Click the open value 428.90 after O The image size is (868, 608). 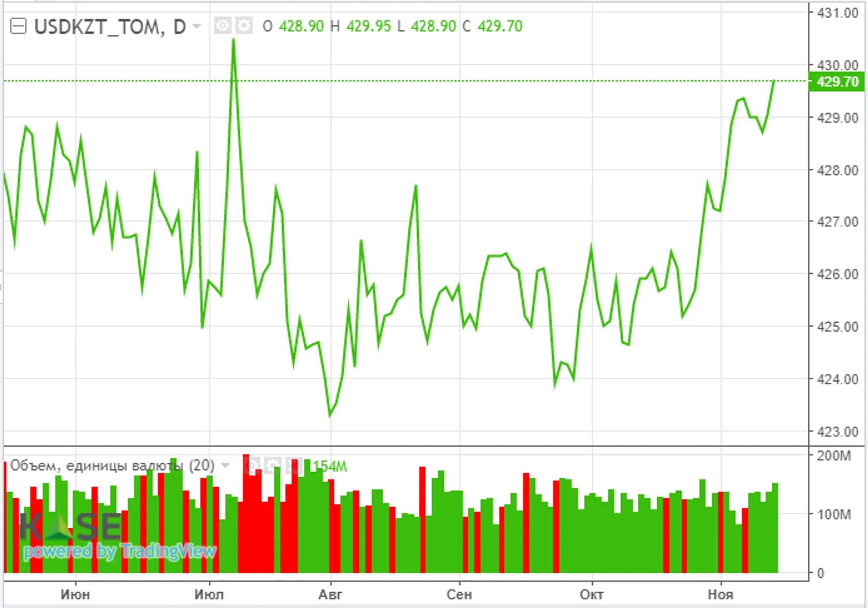tap(301, 27)
